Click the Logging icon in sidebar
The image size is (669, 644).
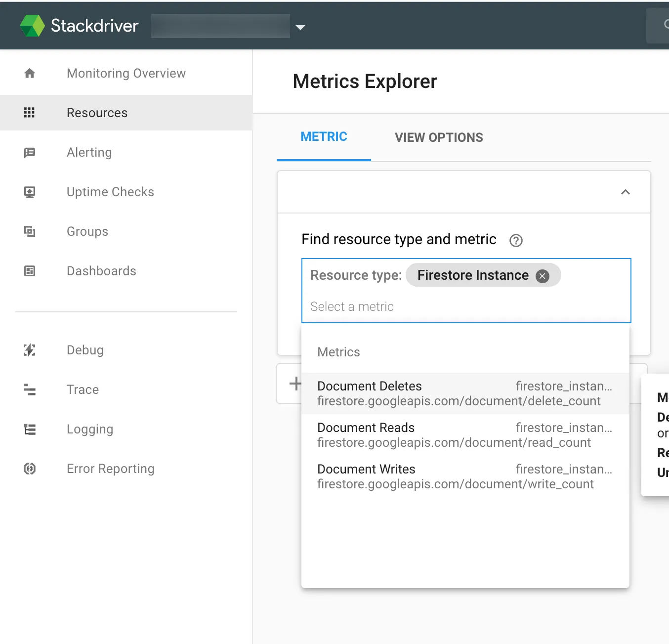click(30, 429)
